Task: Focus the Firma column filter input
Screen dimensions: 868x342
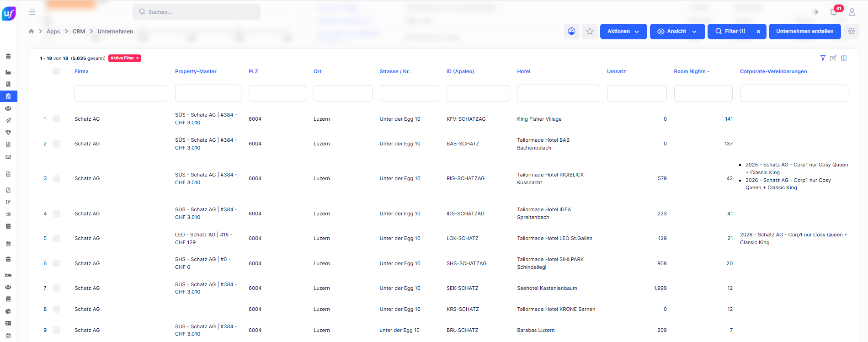Action: (121, 93)
